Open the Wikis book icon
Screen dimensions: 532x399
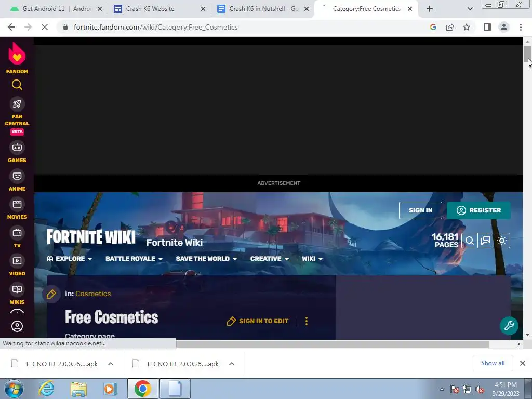point(17,289)
